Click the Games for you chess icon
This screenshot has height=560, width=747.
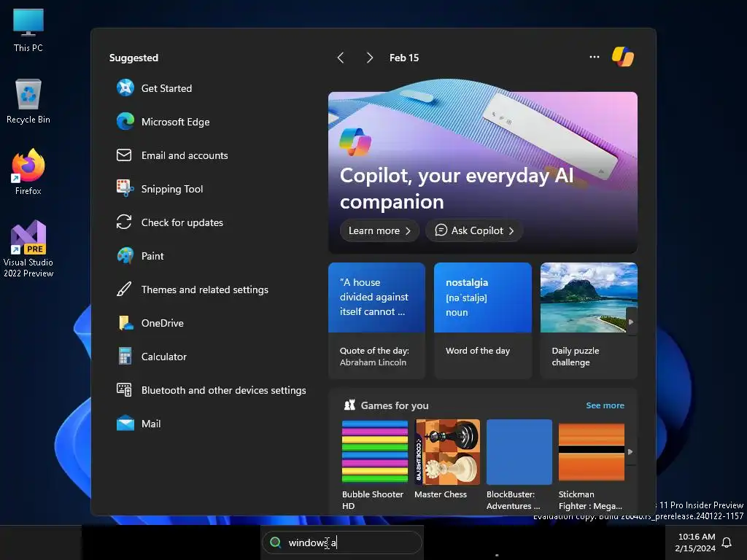point(349,405)
